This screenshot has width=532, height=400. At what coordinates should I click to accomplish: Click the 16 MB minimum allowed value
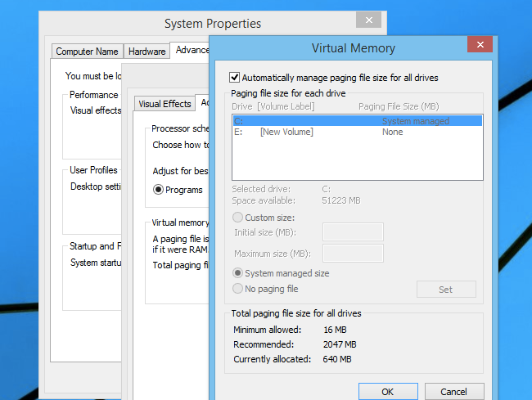tap(335, 330)
